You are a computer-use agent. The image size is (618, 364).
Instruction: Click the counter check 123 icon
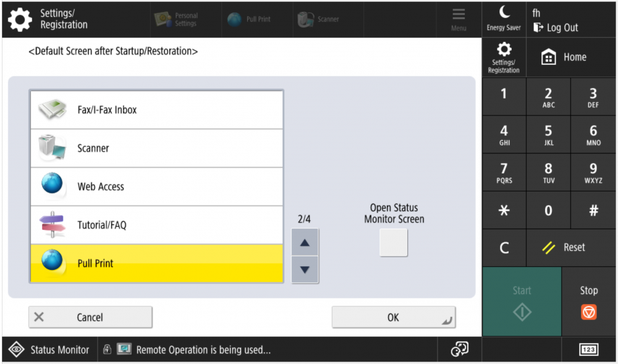tap(588, 350)
